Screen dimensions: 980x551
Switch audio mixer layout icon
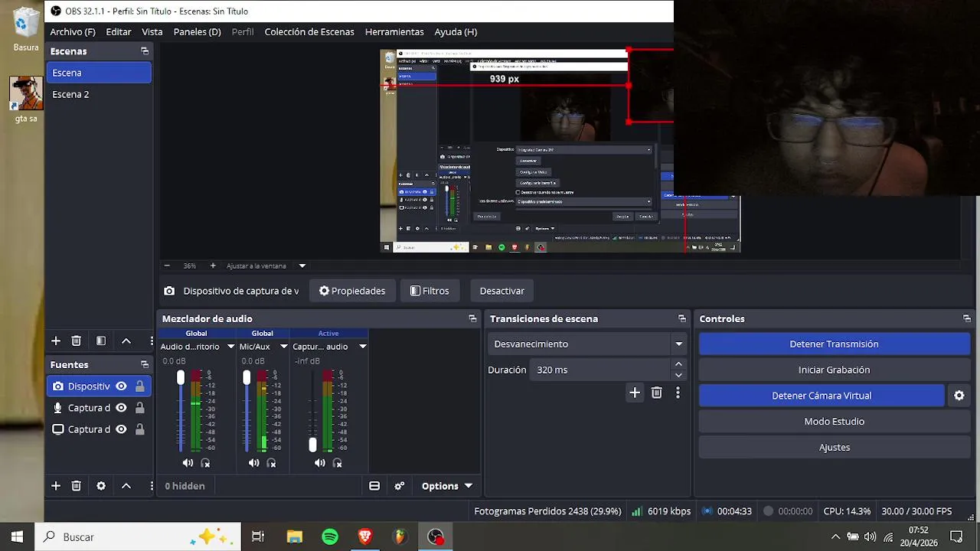click(x=374, y=486)
